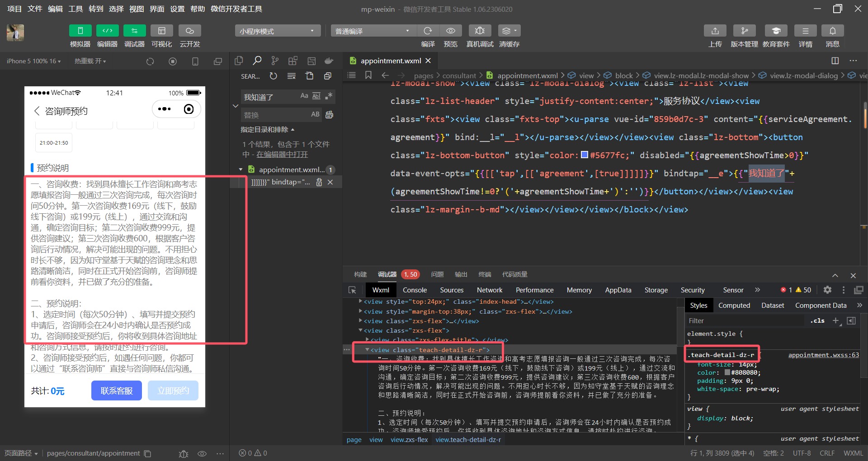Tap the 立即预约 button in simulator
The image size is (868, 461).
(173, 390)
